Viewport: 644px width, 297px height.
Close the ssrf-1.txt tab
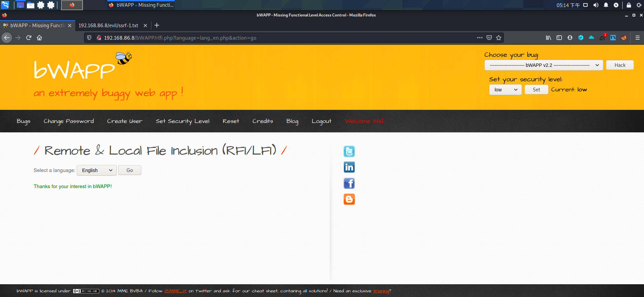click(x=145, y=26)
